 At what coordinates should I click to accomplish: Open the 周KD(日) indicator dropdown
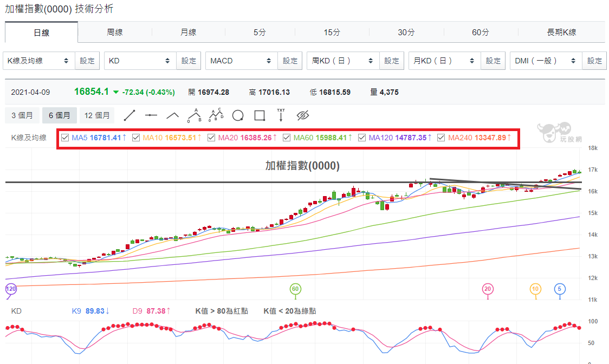tap(343, 61)
